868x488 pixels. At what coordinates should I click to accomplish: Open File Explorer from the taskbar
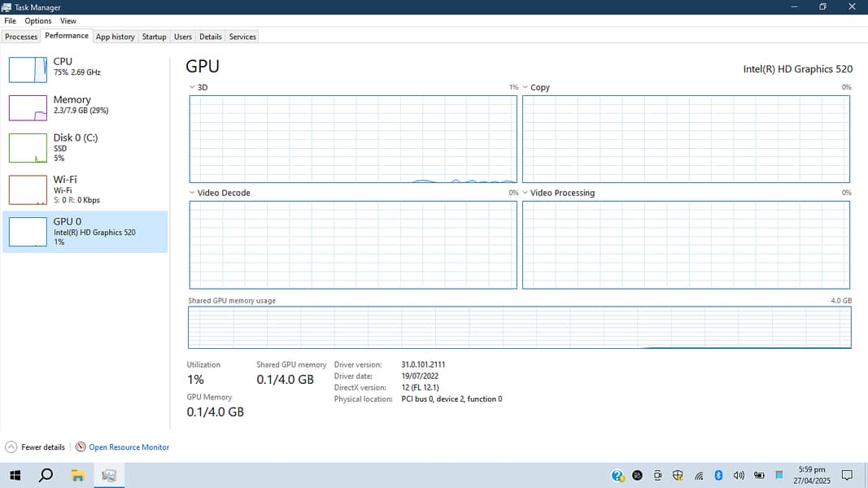(77, 475)
